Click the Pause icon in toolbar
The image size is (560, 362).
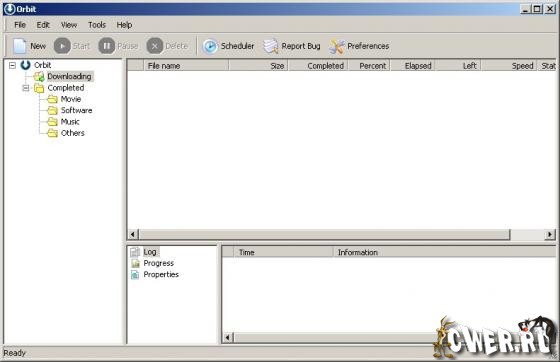[x=106, y=46]
